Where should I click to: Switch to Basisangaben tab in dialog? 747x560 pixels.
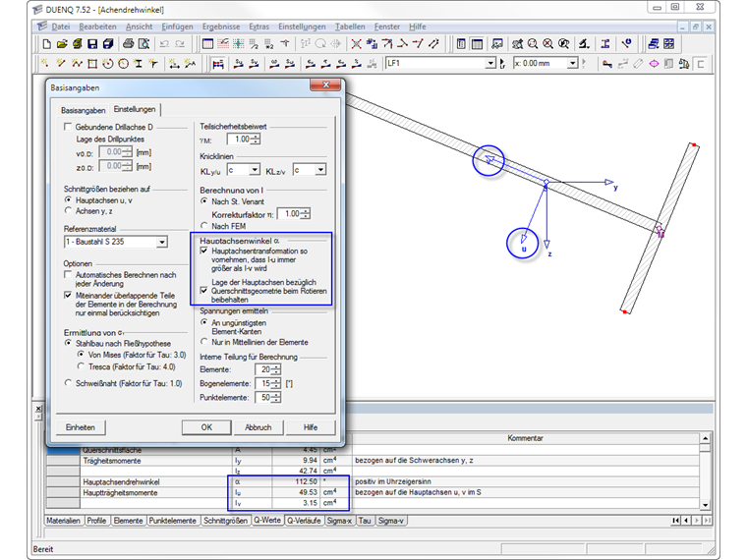(x=83, y=110)
